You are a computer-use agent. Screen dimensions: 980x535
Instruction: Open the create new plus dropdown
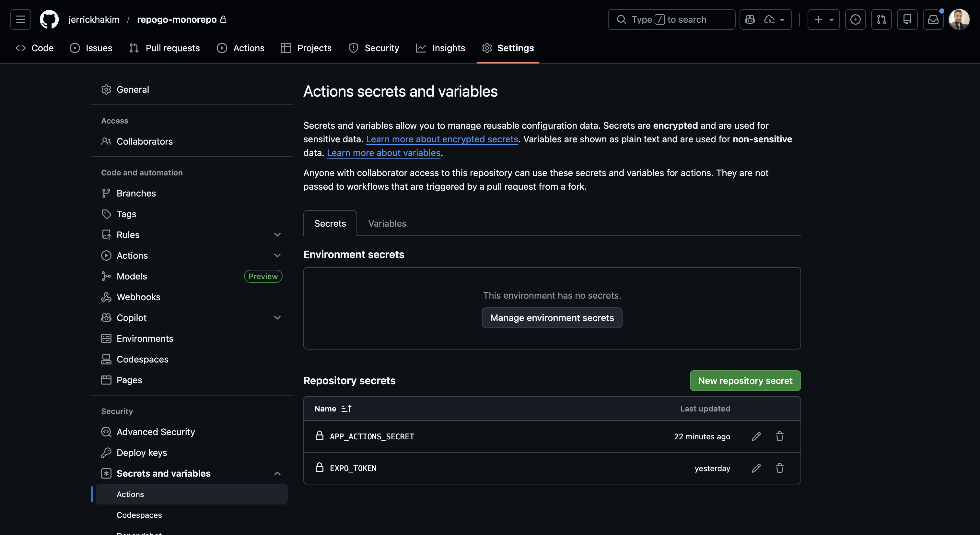click(x=823, y=19)
